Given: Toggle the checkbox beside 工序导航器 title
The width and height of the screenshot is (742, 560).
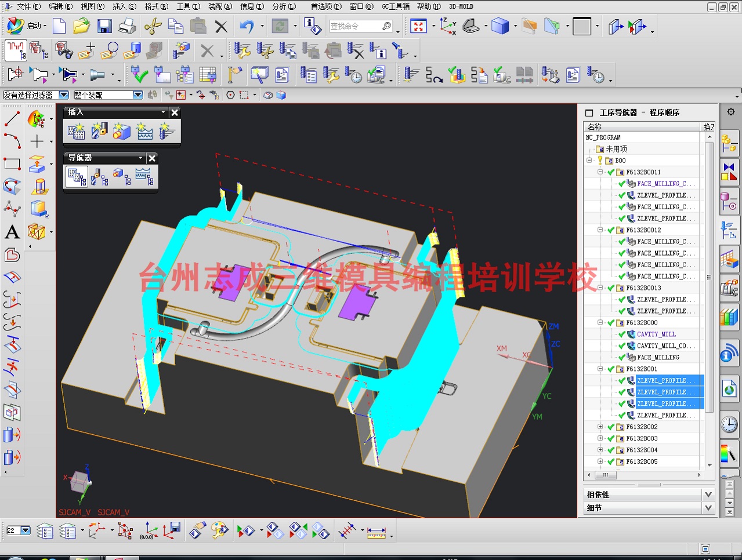Looking at the screenshot, I should (x=589, y=113).
